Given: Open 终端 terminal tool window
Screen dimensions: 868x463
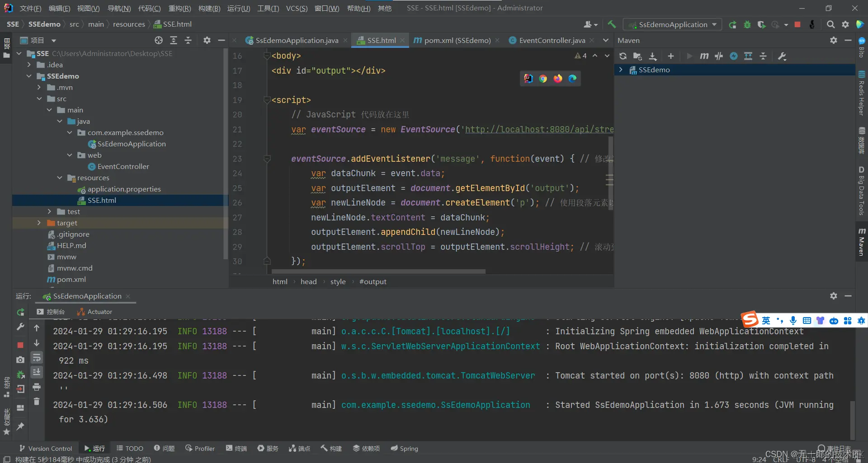Looking at the screenshot, I should tap(236, 448).
